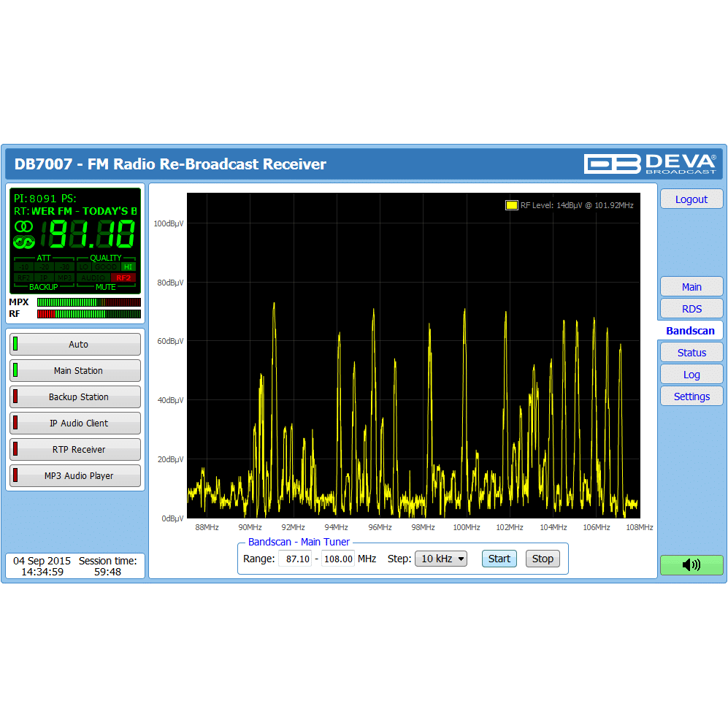This screenshot has height=728, width=728.
Task: Click the range start frequency field 87.10
Action: tap(295, 559)
